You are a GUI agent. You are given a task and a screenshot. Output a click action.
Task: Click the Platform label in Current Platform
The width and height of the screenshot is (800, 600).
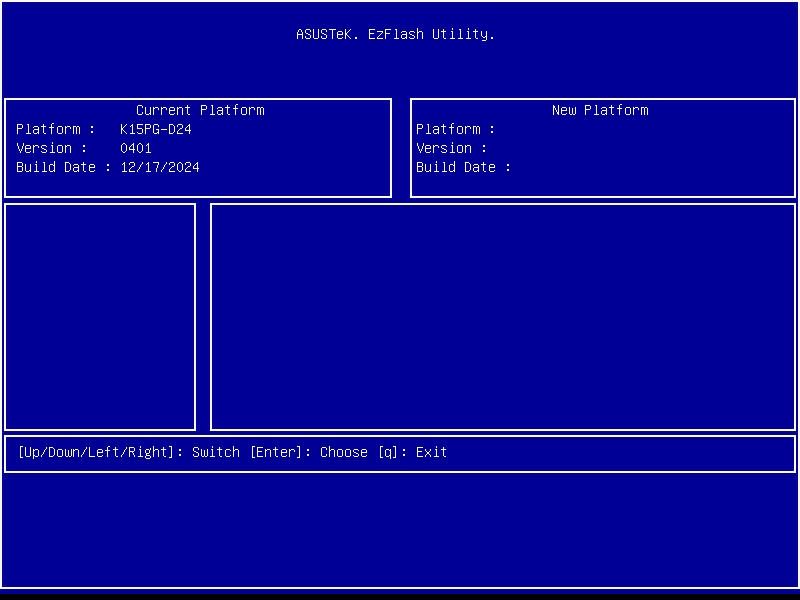[x=55, y=129]
